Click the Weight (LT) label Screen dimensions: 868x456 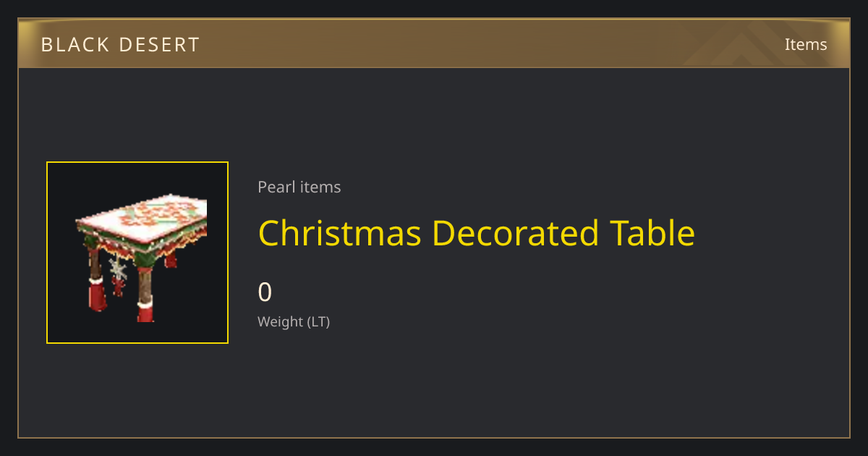point(294,321)
